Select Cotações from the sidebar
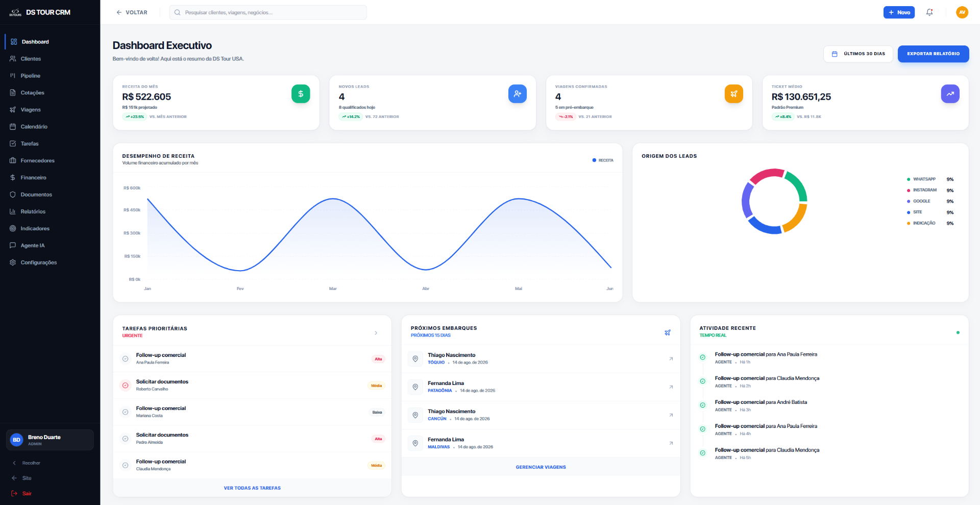The width and height of the screenshot is (980, 505). point(50,92)
